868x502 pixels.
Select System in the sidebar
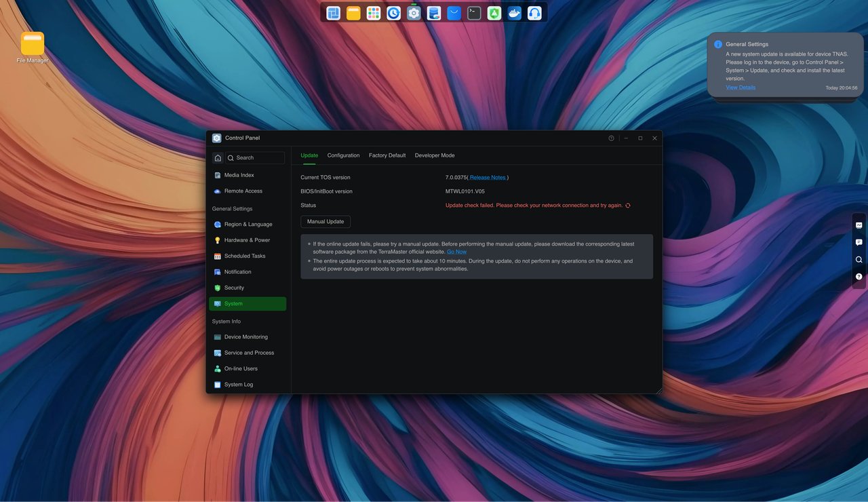(248, 304)
